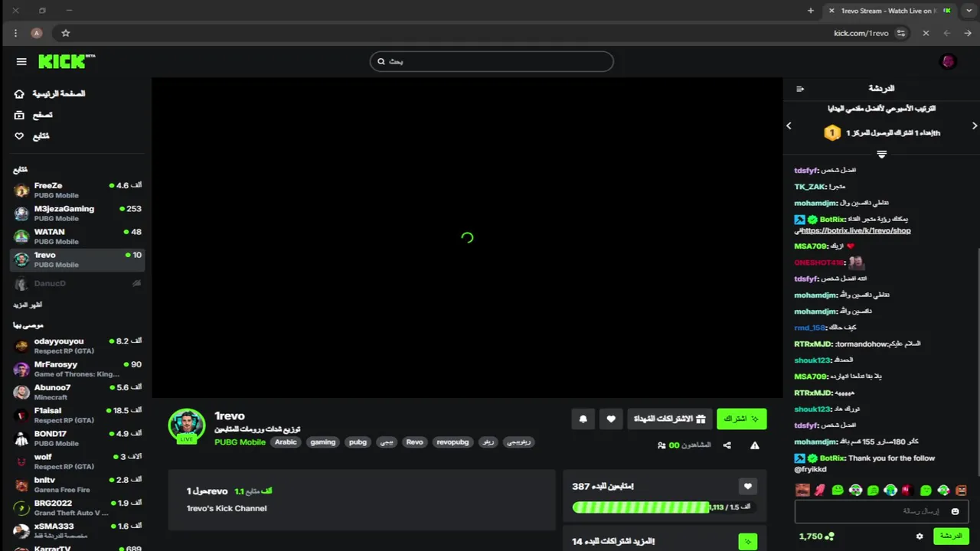Open xSMA333 recommended channel

[77, 530]
